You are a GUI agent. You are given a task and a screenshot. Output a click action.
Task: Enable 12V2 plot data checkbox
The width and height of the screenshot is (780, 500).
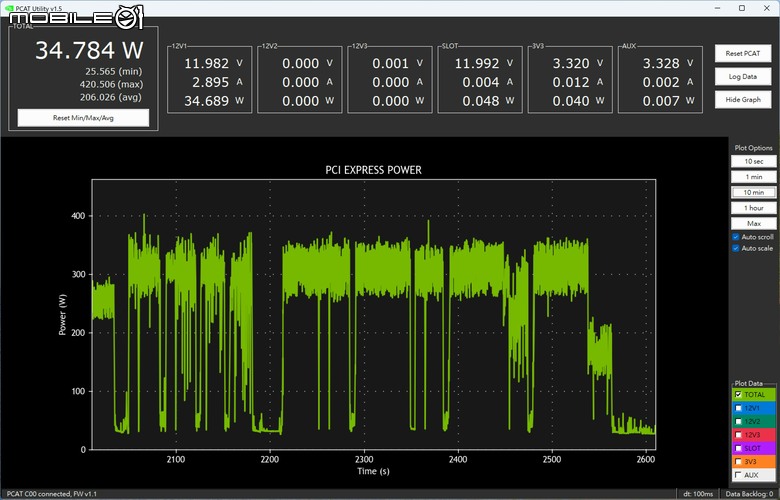[x=738, y=421]
